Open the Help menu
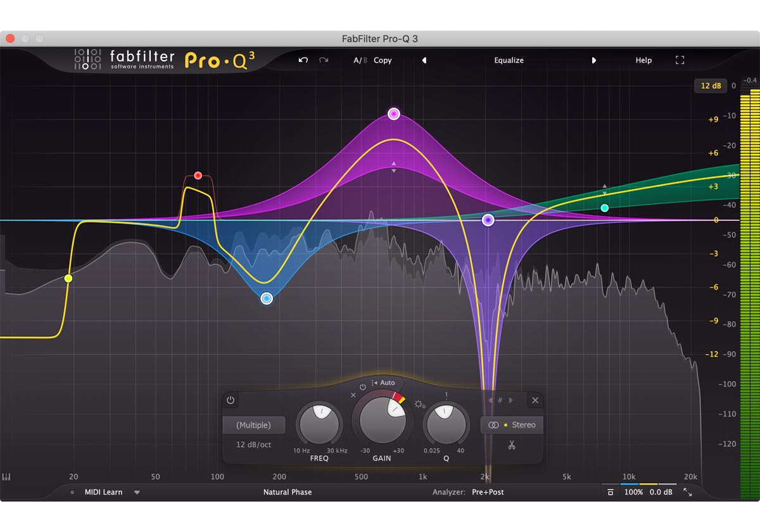 (643, 60)
